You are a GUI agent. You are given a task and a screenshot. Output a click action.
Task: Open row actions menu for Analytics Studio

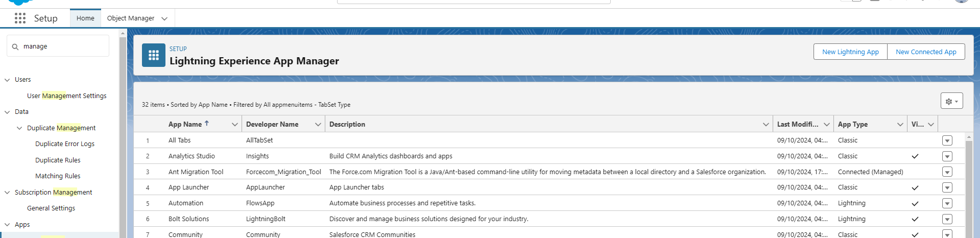click(947, 156)
